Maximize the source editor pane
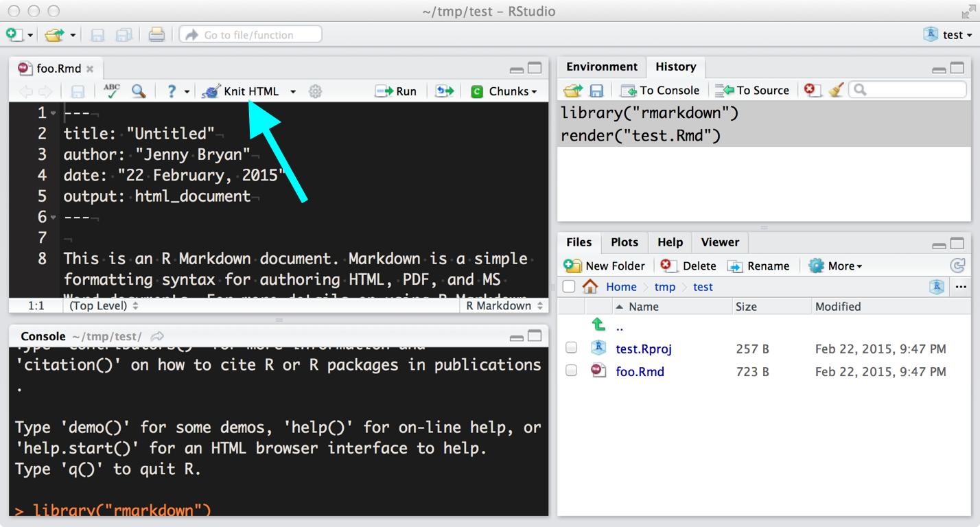Screen dimensions: 980x527 [535, 68]
